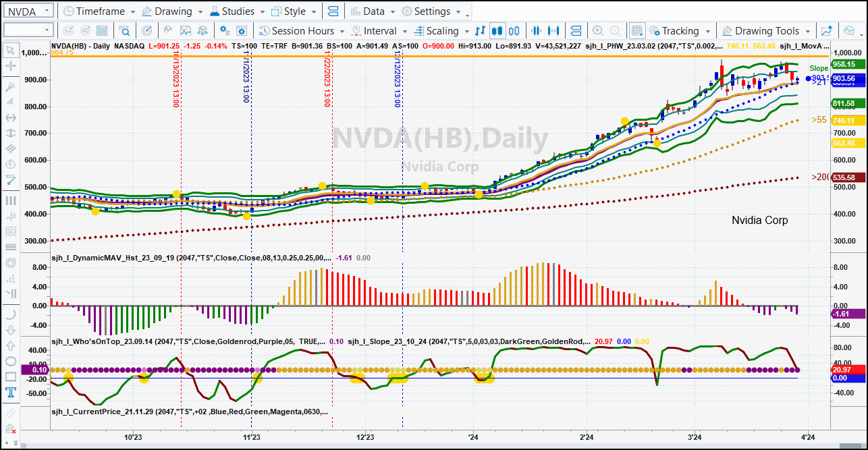Select the blue trend line tool
This screenshot has width=868, height=450.
(x=11, y=179)
